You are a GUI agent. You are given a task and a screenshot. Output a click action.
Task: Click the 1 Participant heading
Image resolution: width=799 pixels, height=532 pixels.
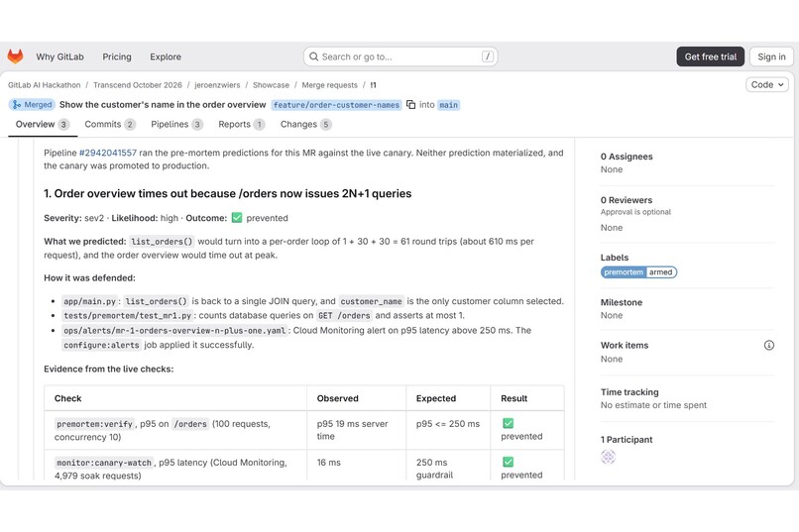pos(627,439)
